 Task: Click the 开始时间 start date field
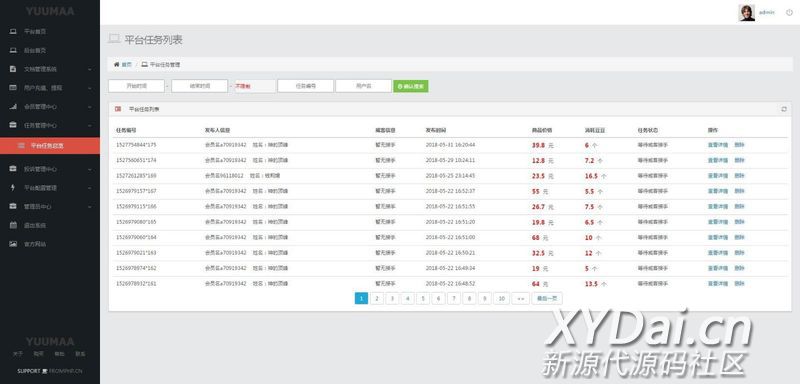tap(136, 86)
